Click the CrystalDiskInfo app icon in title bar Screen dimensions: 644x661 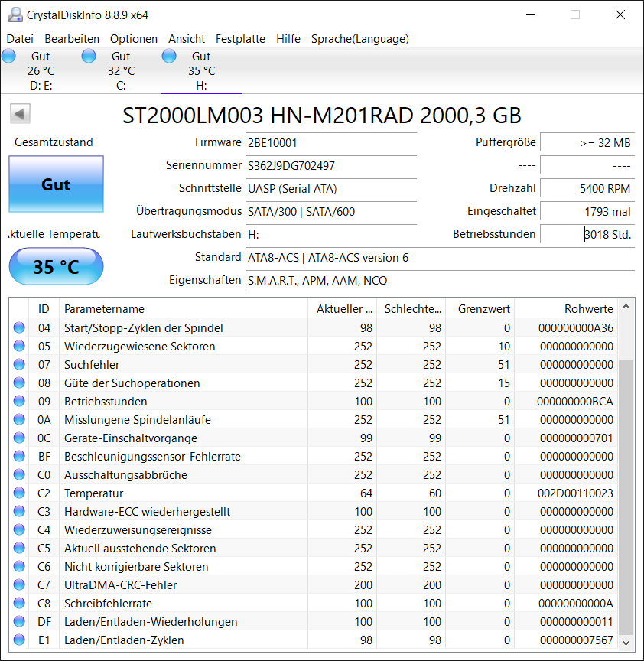[15, 15]
